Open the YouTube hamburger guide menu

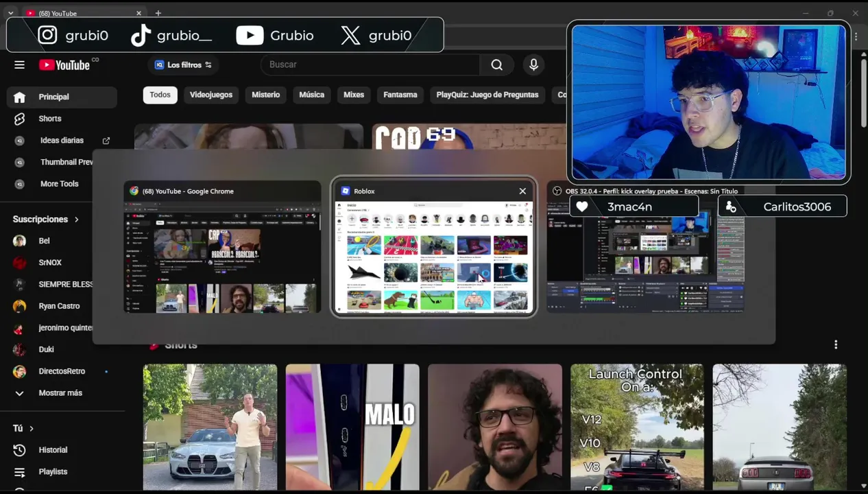coord(19,64)
